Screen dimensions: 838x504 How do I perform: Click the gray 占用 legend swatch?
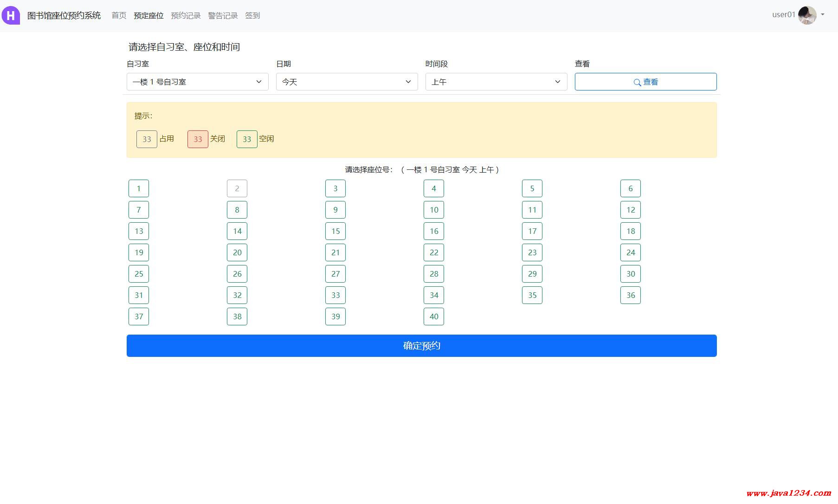147,139
